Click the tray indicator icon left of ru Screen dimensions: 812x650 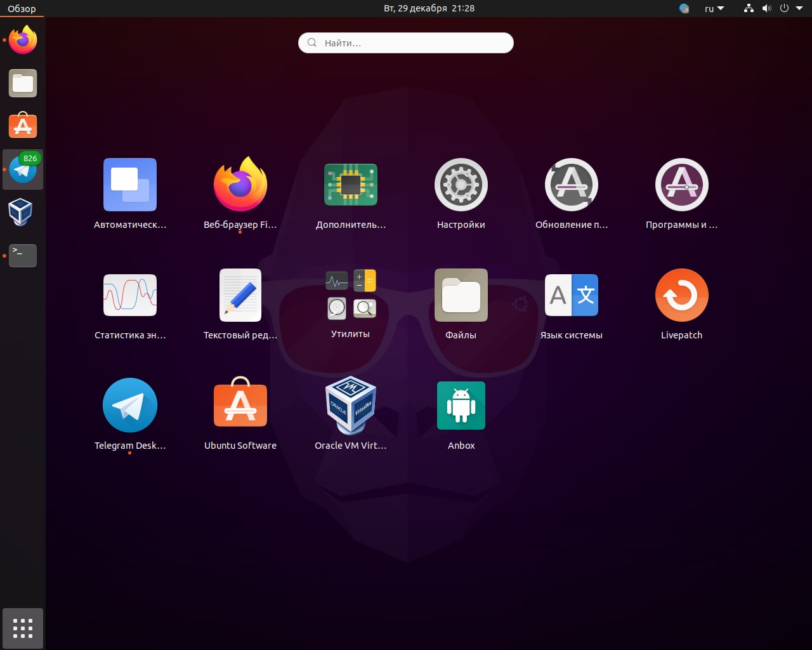point(684,8)
